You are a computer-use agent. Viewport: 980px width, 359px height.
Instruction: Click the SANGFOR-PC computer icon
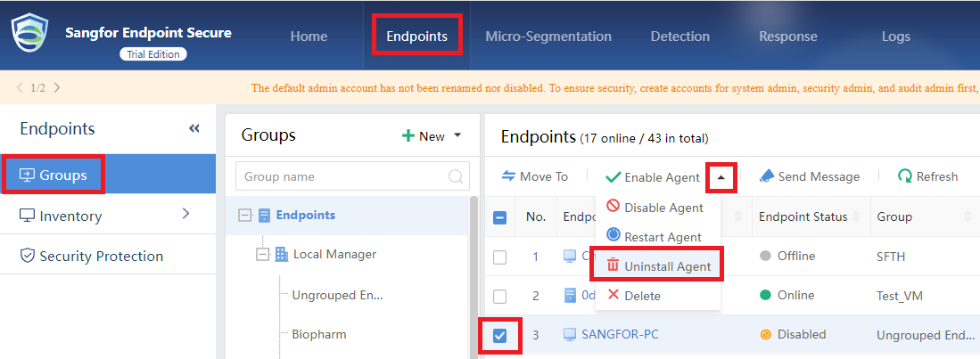(x=570, y=335)
